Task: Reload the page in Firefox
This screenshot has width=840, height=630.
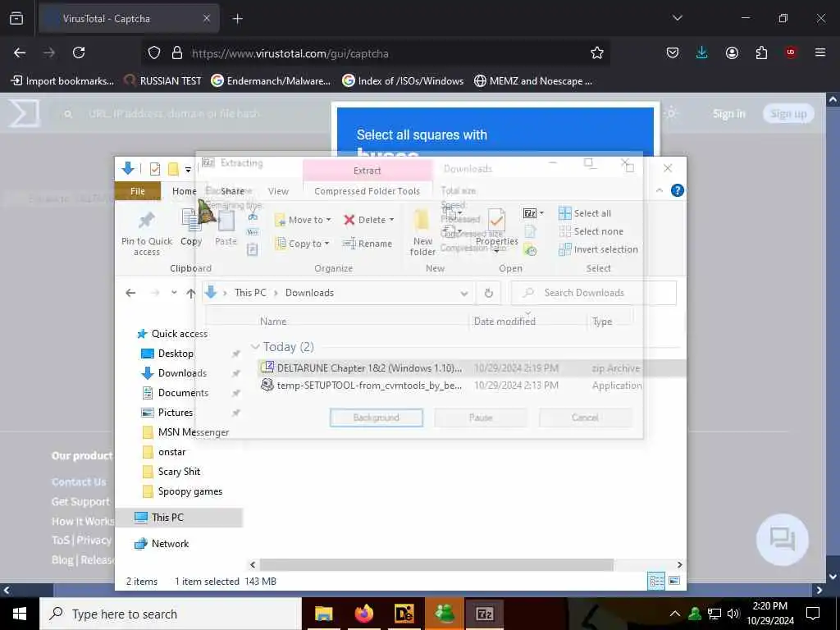Action: click(x=79, y=52)
